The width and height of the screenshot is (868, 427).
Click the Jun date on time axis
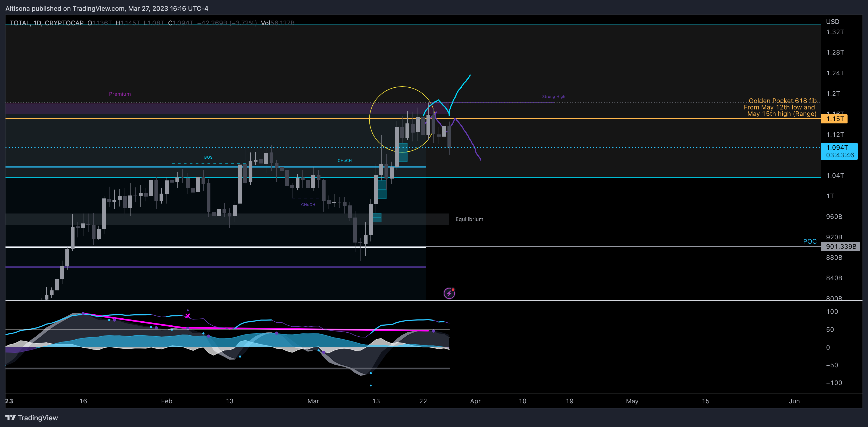(x=794, y=401)
